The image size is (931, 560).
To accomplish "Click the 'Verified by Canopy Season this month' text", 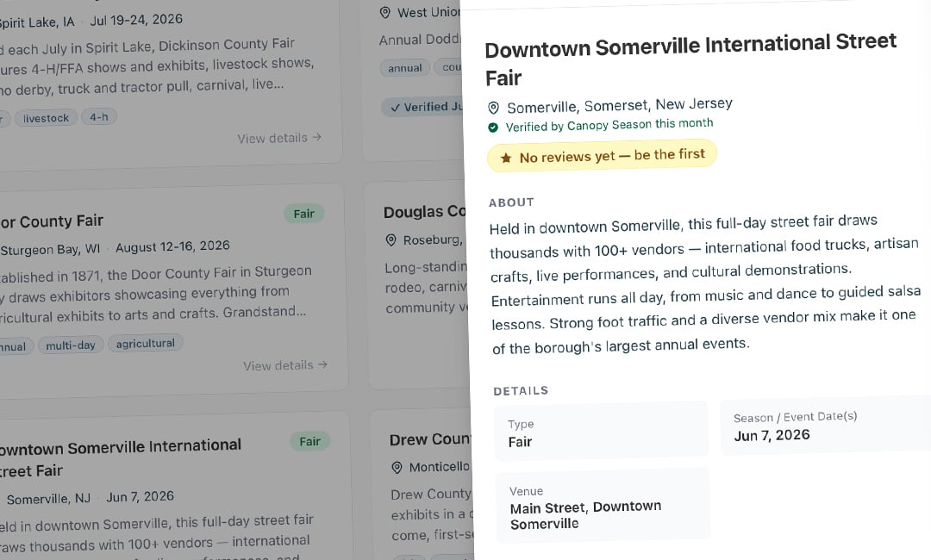I will point(609,125).
